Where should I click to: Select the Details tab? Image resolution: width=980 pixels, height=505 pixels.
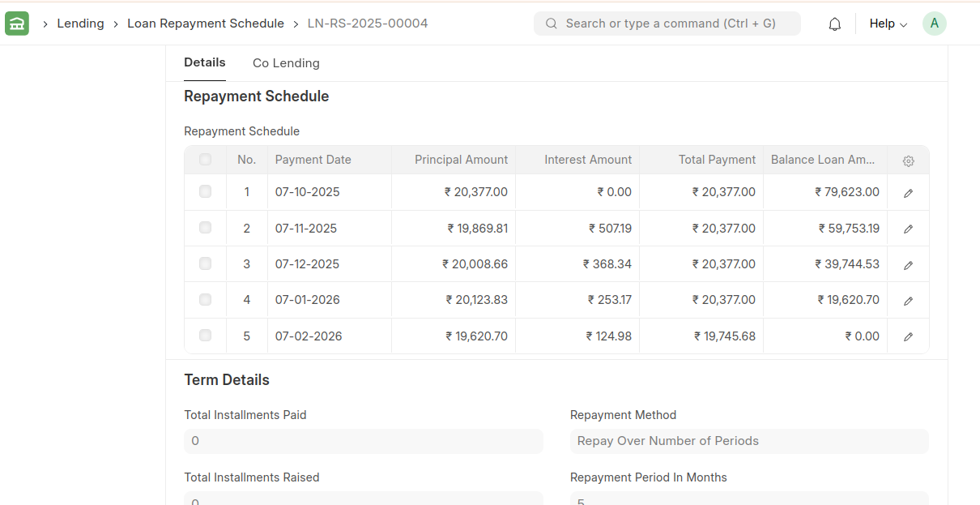[204, 62]
